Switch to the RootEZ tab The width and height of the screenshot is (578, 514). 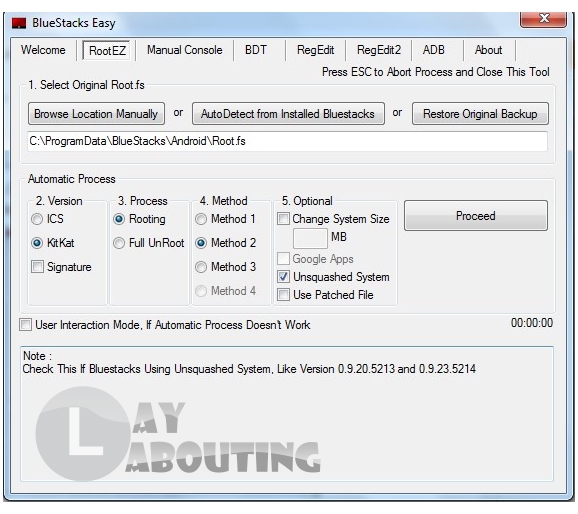click(107, 50)
